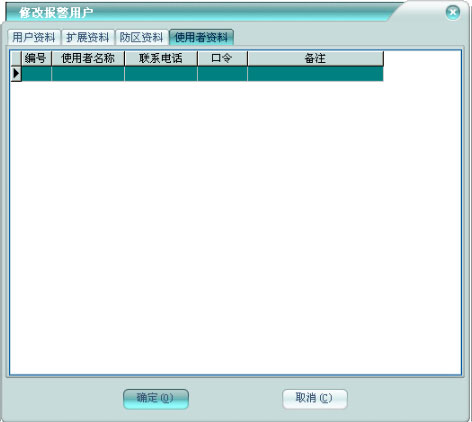Click the empty white area of the grid
This screenshot has width=472, height=422.
click(235, 227)
